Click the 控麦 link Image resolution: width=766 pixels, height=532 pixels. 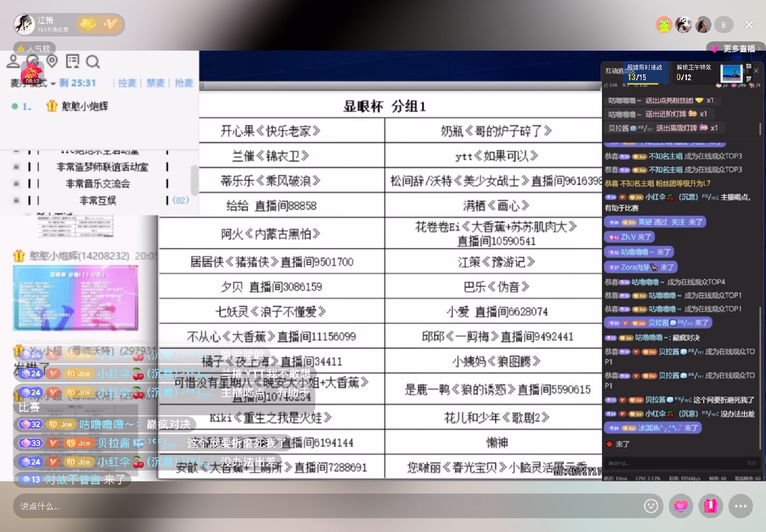pos(127,83)
